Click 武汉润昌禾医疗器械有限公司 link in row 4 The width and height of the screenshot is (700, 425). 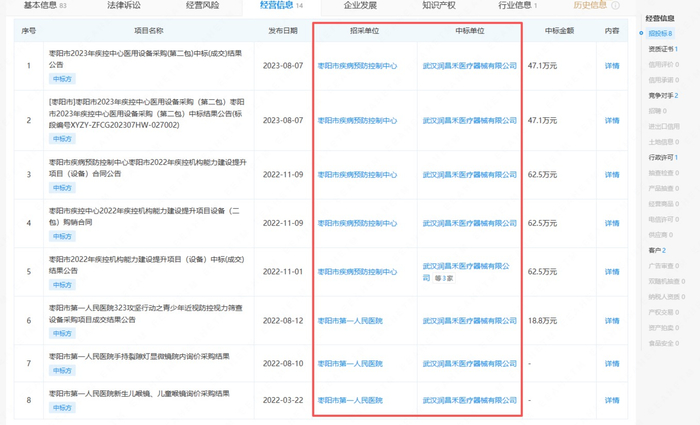click(470, 223)
